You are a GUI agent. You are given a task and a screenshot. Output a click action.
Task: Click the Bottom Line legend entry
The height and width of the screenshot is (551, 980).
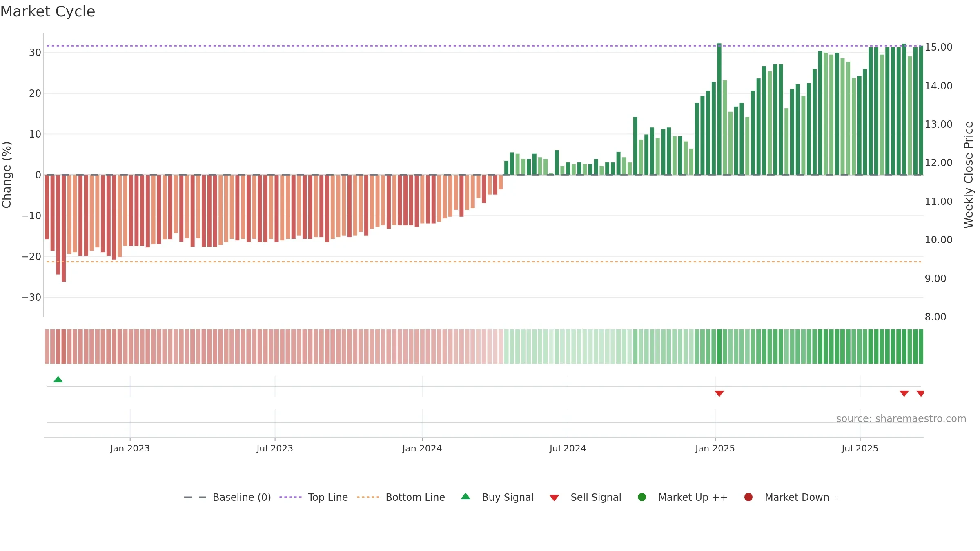[401, 497]
